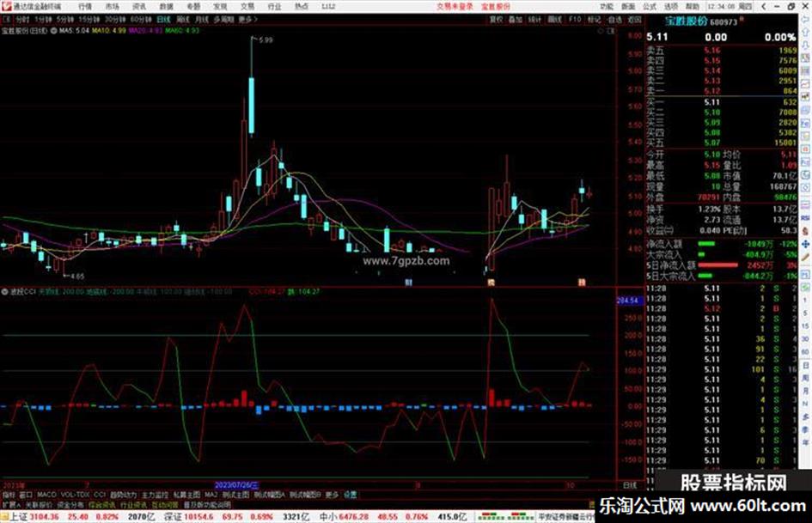This screenshot has height=523, width=812.
Task: Open the 行业资讯 tab
Action: 133,504
